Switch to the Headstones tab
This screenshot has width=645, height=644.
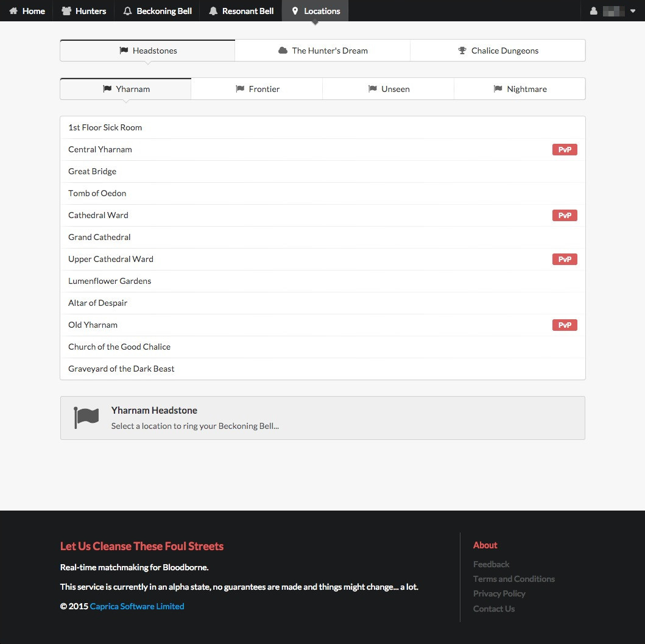[x=147, y=51]
